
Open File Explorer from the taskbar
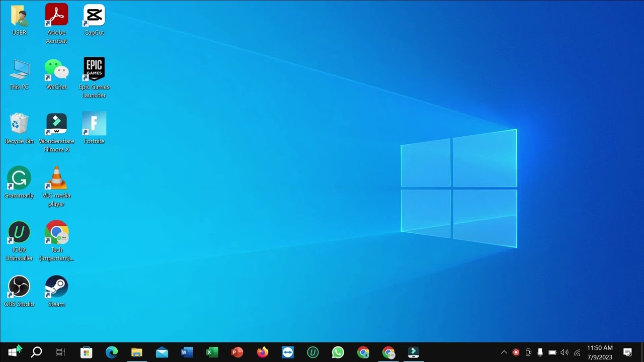137,352
